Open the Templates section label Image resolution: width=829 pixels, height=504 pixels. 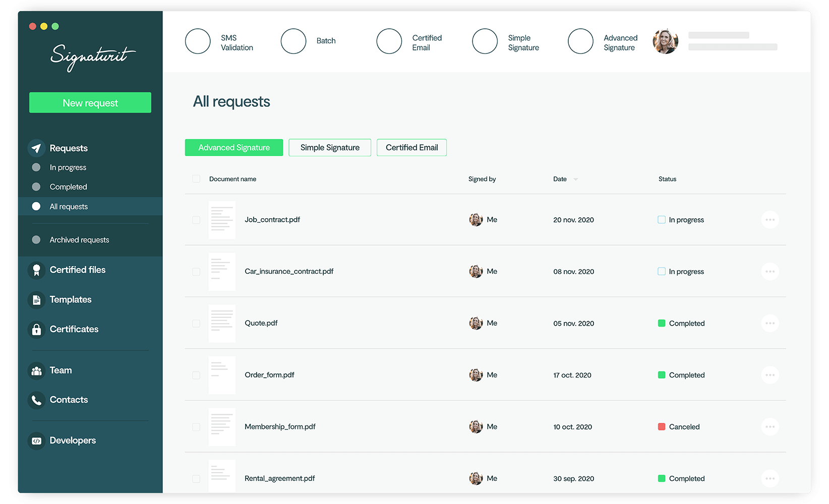(71, 300)
